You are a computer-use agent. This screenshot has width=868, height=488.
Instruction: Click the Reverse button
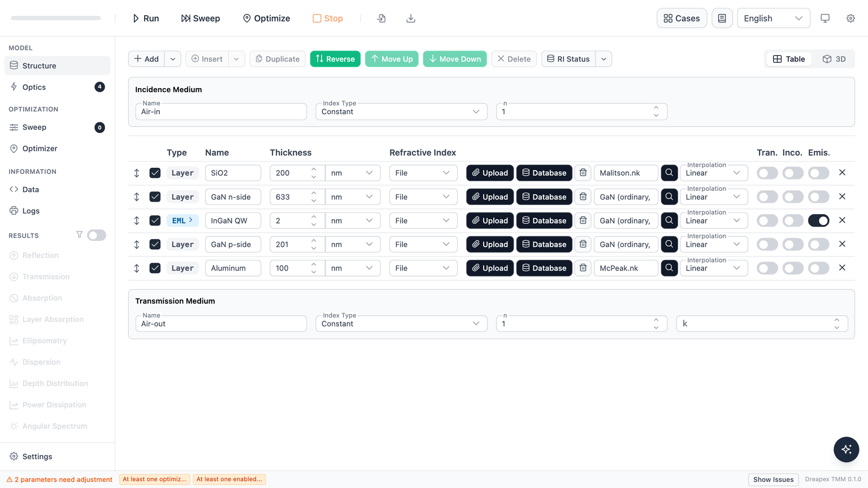335,59
